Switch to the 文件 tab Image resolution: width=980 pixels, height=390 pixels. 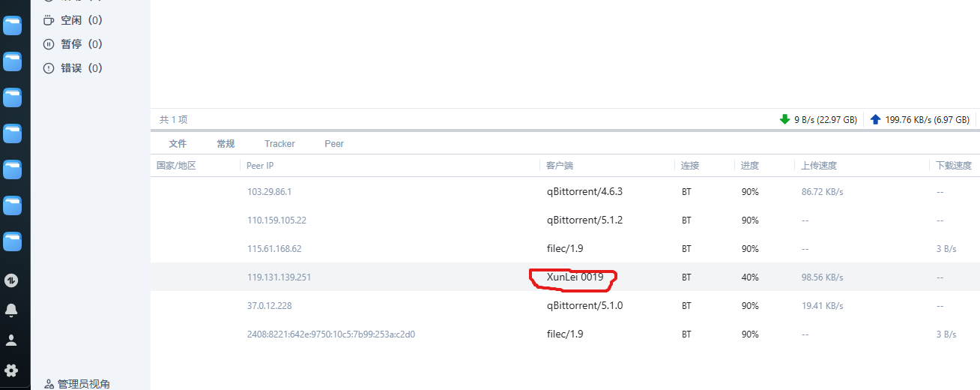click(178, 143)
